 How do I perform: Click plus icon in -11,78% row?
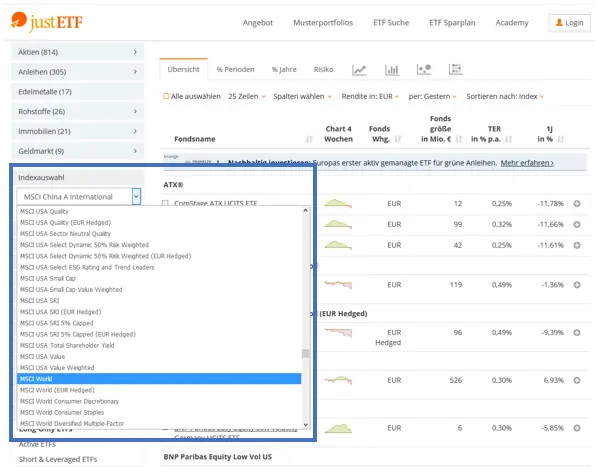(x=577, y=204)
